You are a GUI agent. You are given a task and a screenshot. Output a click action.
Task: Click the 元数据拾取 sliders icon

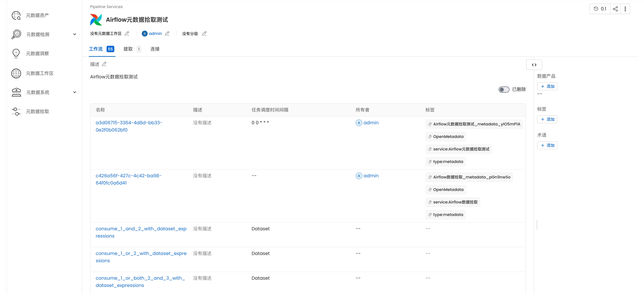click(x=16, y=112)
